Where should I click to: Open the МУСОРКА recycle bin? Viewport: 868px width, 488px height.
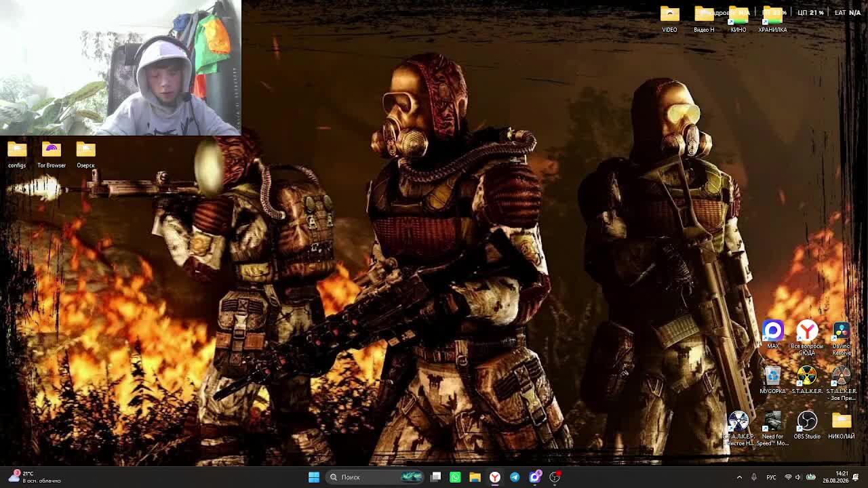(772, 380)
